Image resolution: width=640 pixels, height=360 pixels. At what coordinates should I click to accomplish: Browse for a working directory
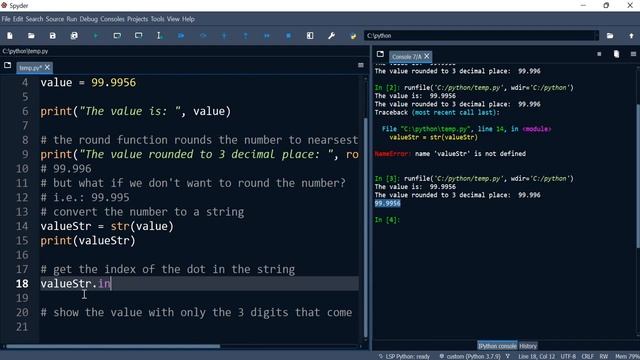tap(610, 36)
